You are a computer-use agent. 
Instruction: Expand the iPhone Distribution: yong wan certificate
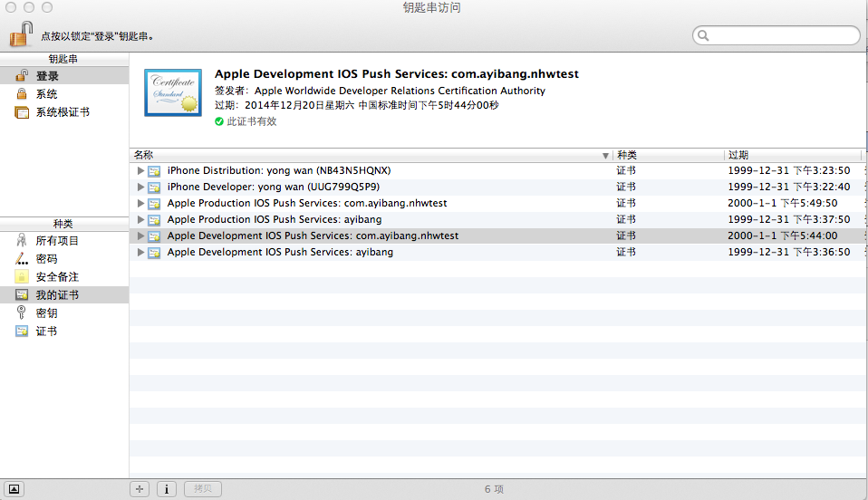pos(140,170)
